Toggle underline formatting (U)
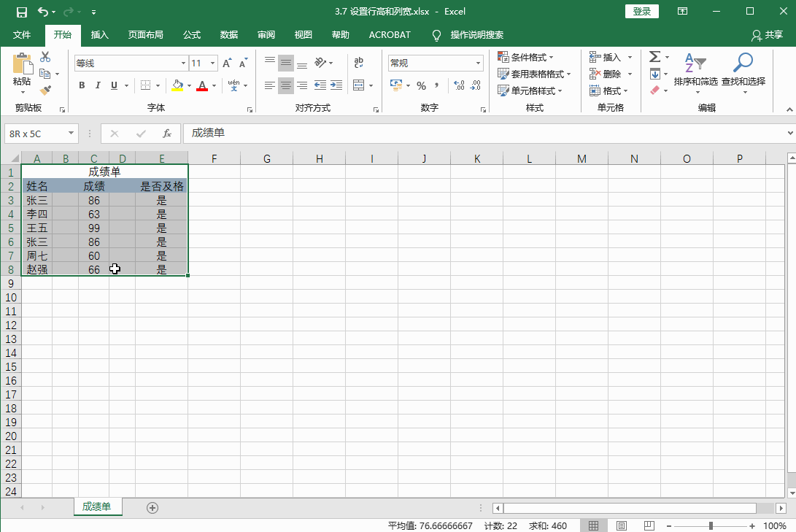The height and width of the screenshot is (532, 796). [114, 85]
